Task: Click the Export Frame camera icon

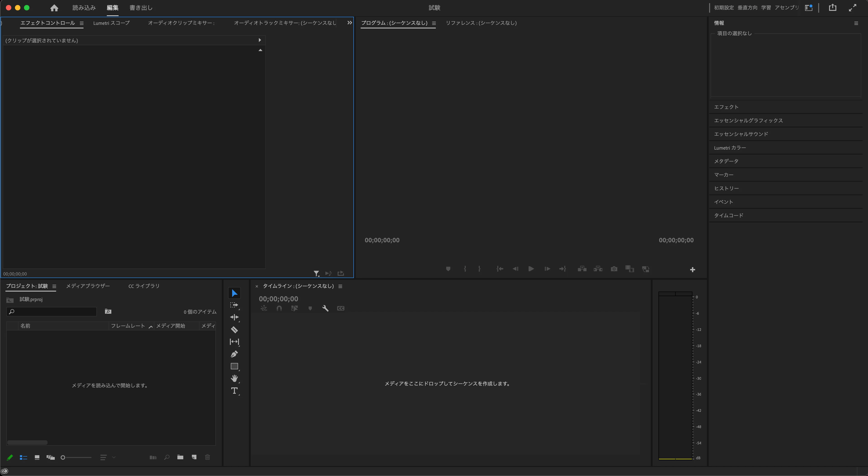Action: pos(614,269)
